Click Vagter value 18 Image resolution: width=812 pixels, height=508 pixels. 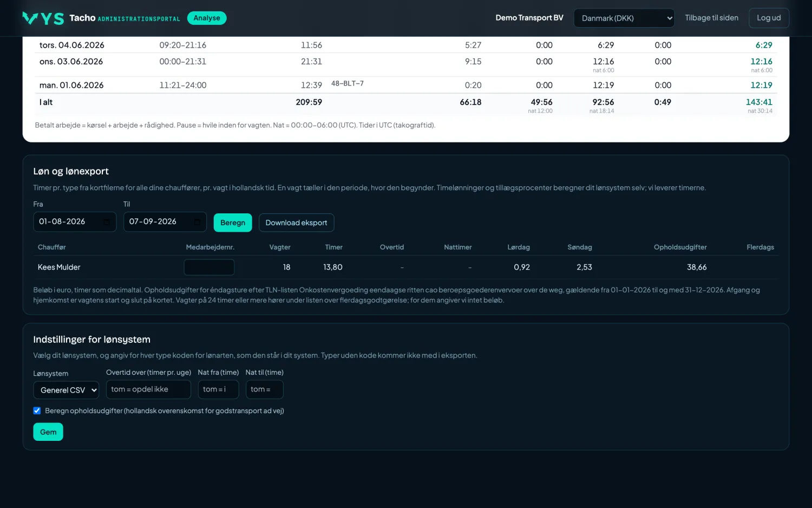click(286, 267)
